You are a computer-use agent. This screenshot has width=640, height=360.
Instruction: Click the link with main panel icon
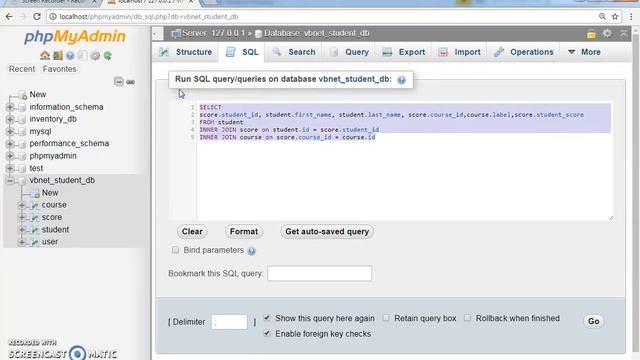tap(131, 82)
